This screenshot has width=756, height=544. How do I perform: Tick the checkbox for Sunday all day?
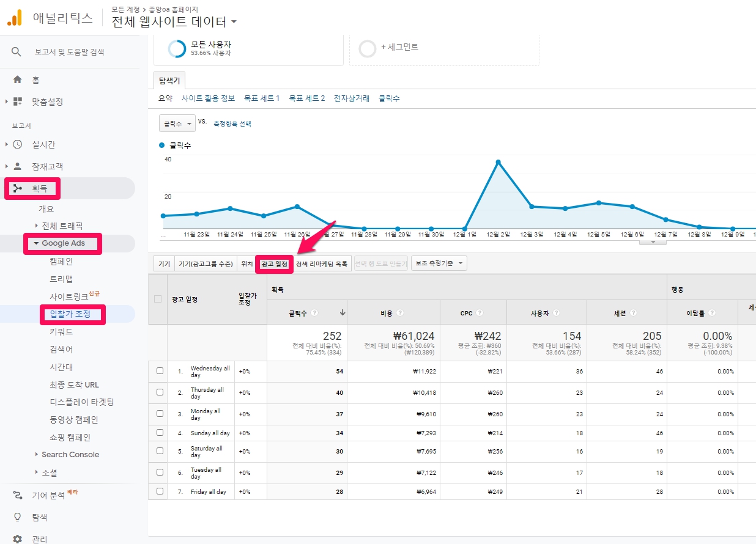[x=160, y=433]
